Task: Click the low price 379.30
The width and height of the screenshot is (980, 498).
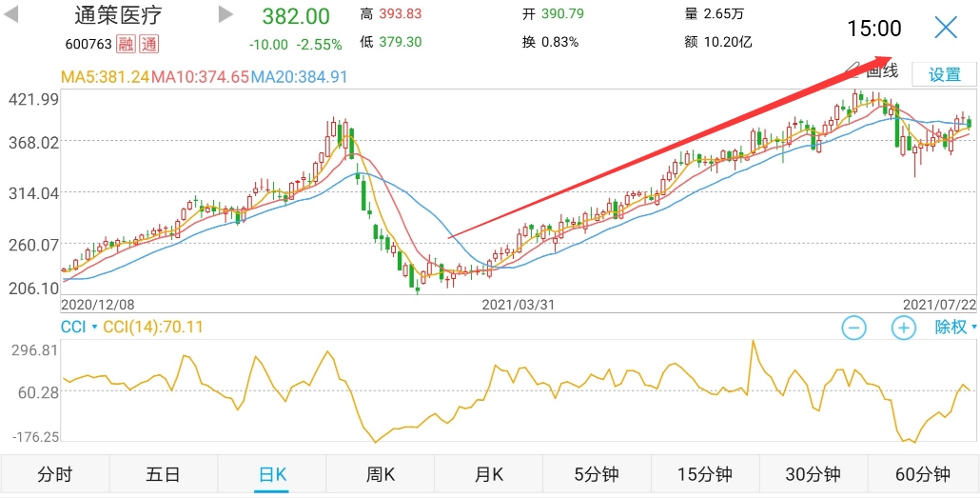Action: 400,42
